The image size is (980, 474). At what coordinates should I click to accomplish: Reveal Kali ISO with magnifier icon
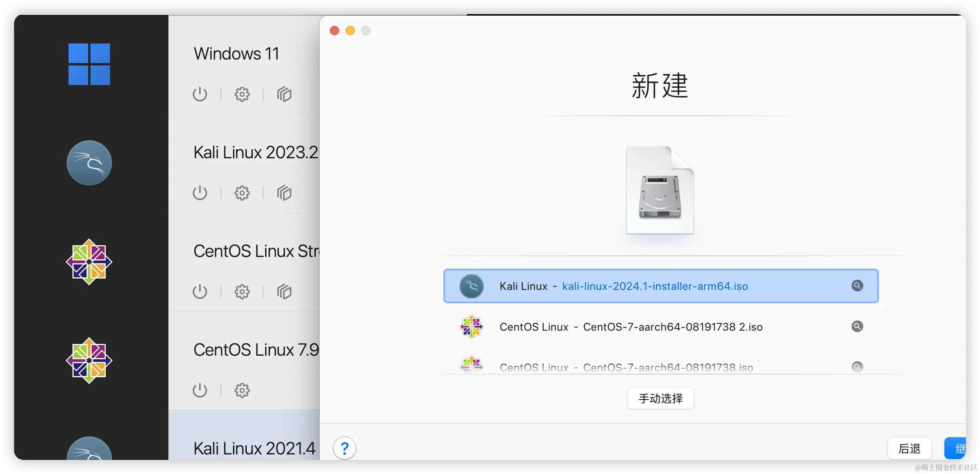click(x=857, y=286)
